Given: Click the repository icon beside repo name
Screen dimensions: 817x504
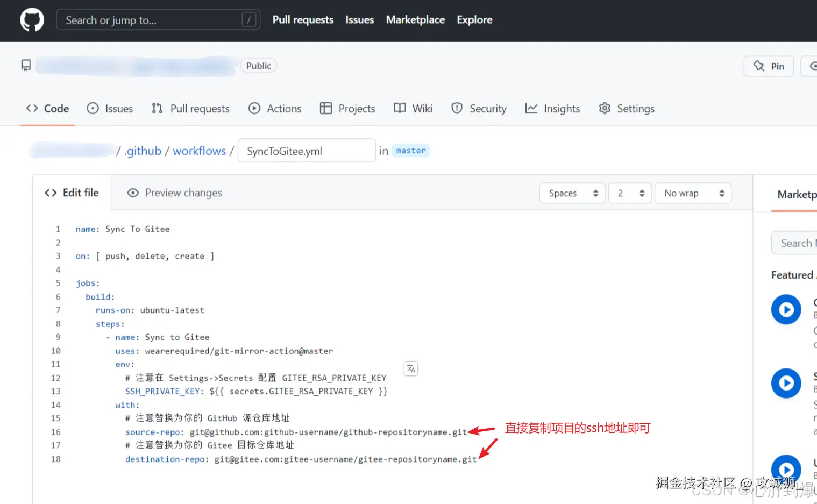Looking at the screenshot, I should click(26, 66).
